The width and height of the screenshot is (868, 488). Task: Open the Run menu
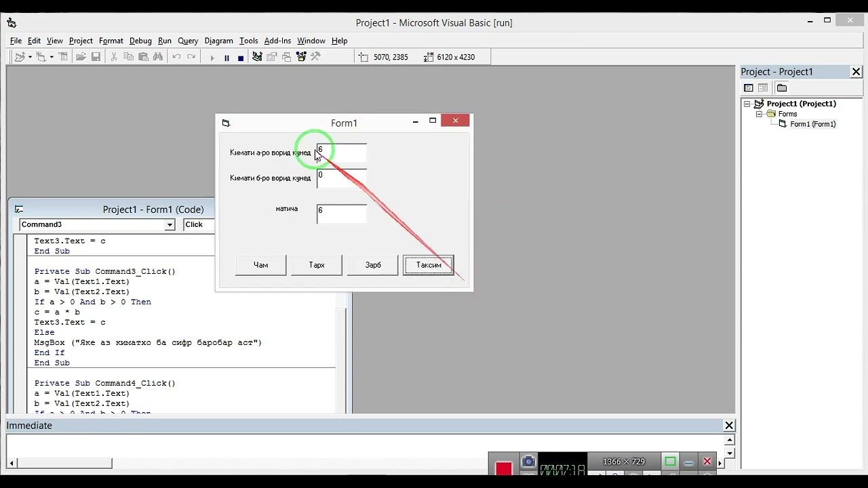coord(165,41)
